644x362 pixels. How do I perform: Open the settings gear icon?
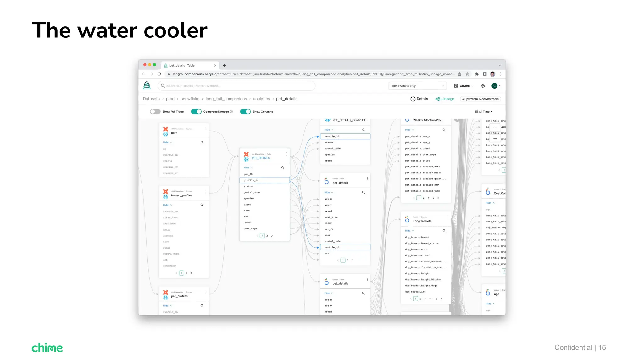483,86
